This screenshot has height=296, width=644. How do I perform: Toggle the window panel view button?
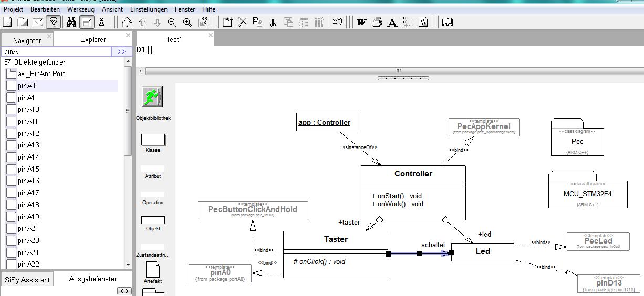[87, 22]
